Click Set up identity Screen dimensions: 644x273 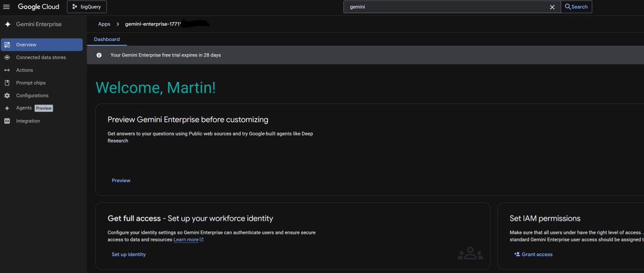coord(129,254)
